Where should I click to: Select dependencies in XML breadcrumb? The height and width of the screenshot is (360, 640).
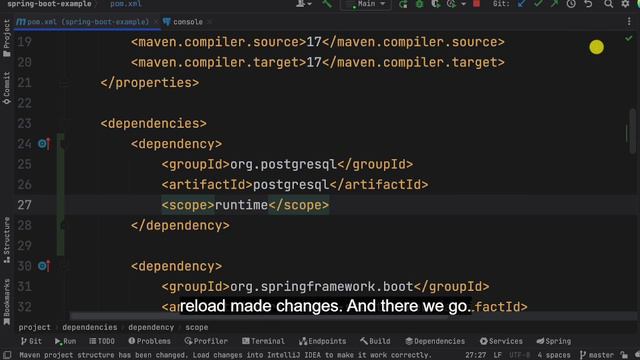90,327
